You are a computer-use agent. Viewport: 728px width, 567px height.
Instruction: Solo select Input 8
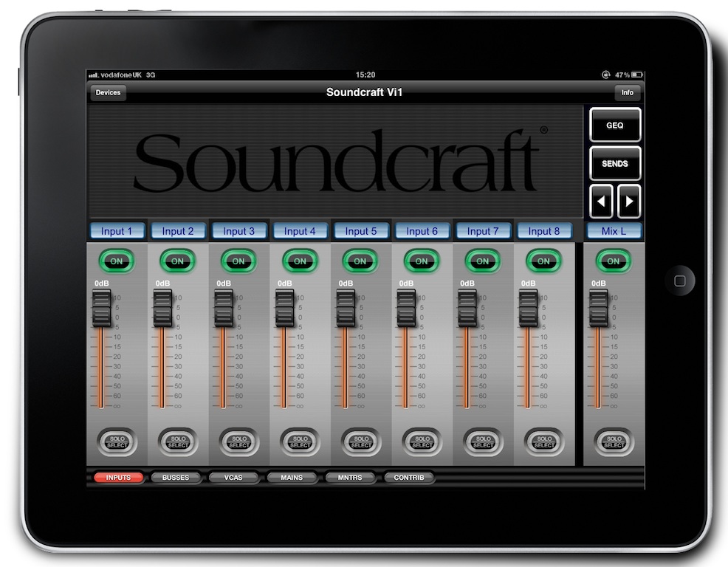544,441
